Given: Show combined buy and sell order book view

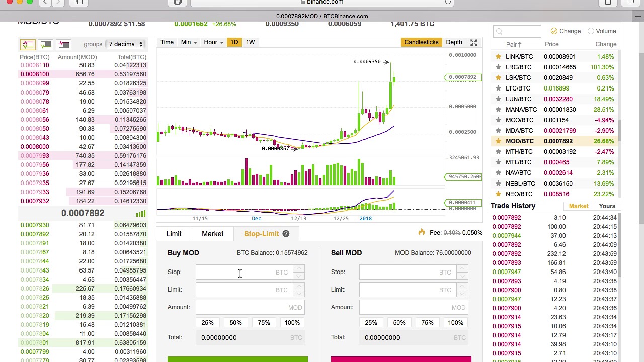Looking at the screenshot, I should pos(27,44).
